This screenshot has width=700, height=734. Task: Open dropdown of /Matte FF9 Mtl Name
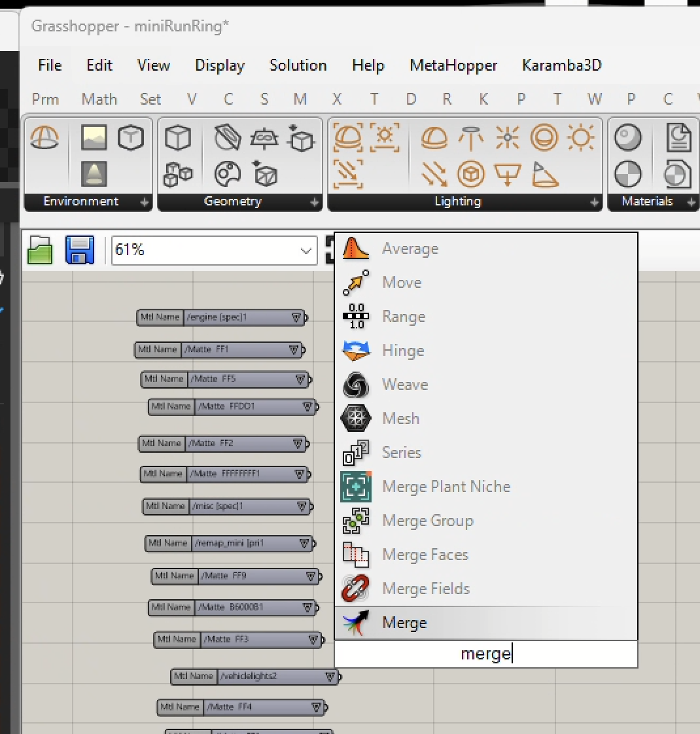(311, 576)
